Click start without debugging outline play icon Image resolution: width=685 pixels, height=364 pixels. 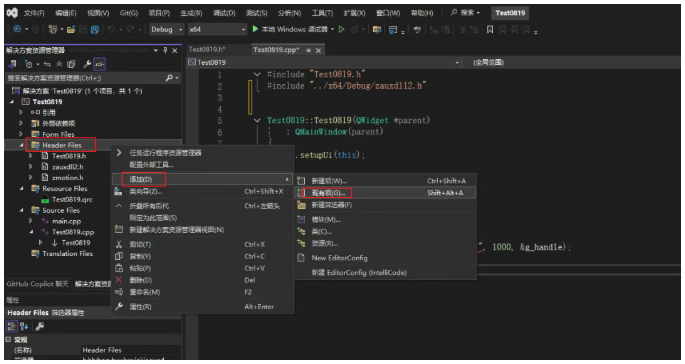click(342, 29)
